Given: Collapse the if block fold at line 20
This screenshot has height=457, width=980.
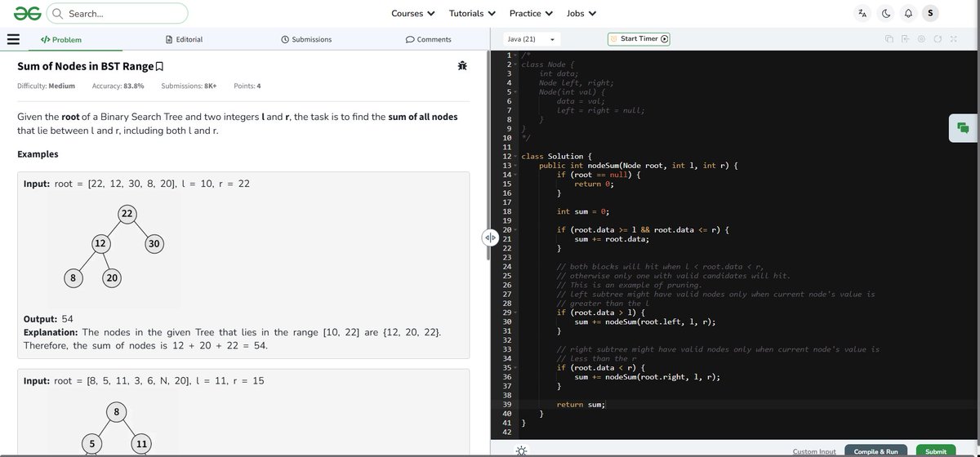Looking at the screenshot, I should pos(515,229).
